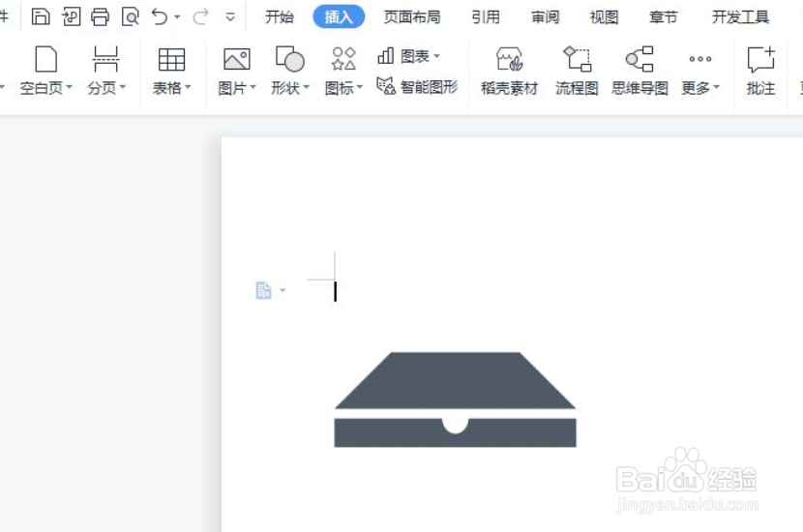Click the Redo arrow icon
Viewport: 803px width, 532px height.
coord(201,16)
